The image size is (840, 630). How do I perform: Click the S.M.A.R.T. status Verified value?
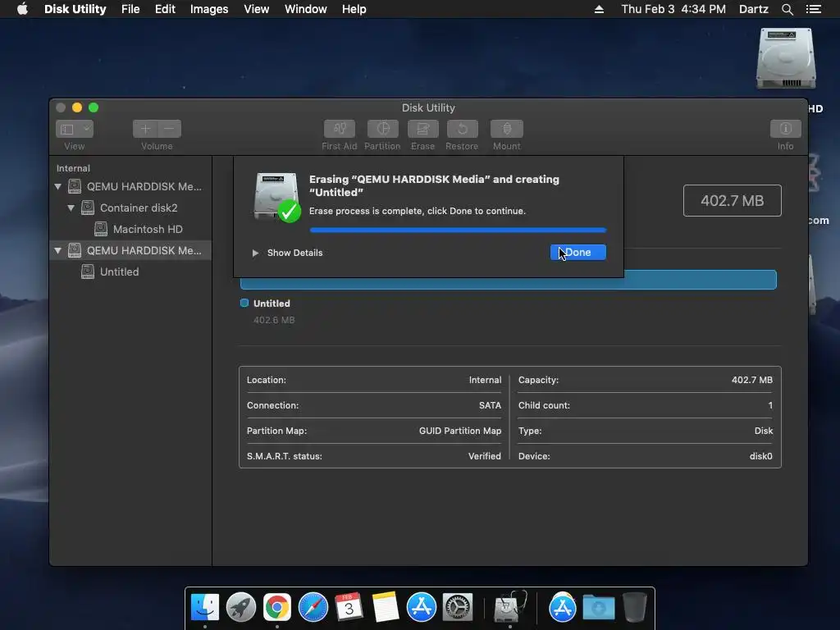pos(484,456)
